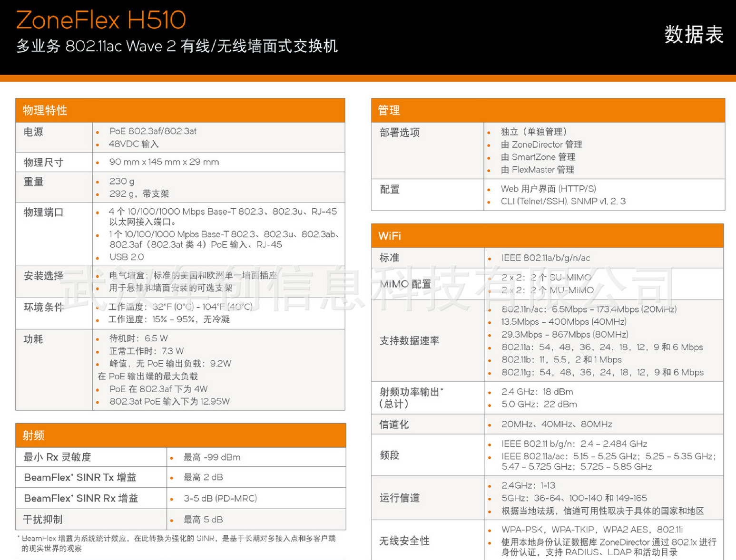Select the "无线安全性" row label
This screenshot has width=736, height=560.
click(404, 541)
